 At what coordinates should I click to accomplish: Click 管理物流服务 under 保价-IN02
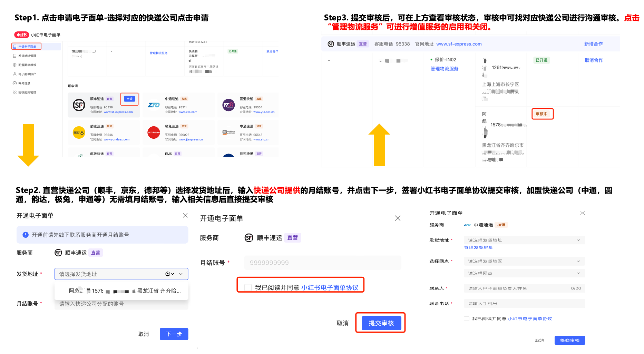[444, 69]
